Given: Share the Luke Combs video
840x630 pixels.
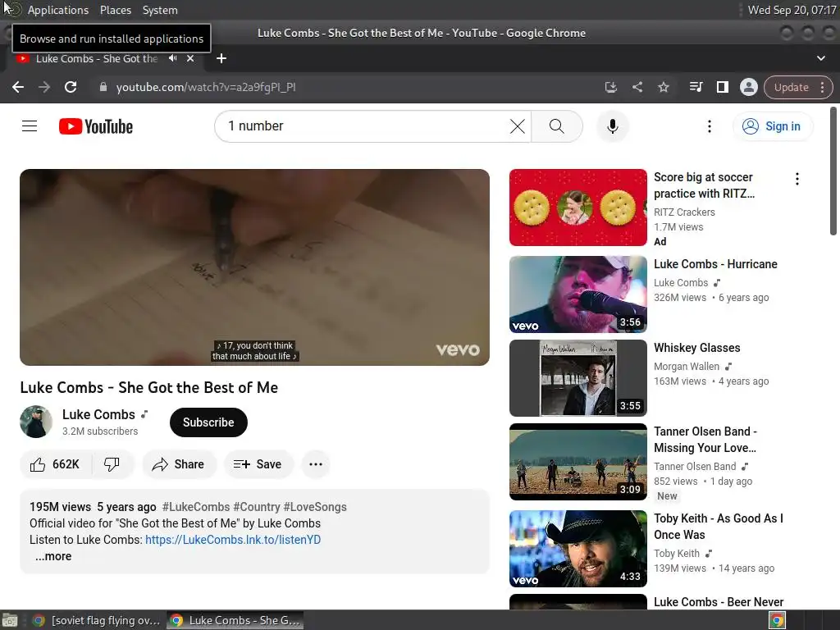Looking at the screenshot, I should (x=178, y=464).
